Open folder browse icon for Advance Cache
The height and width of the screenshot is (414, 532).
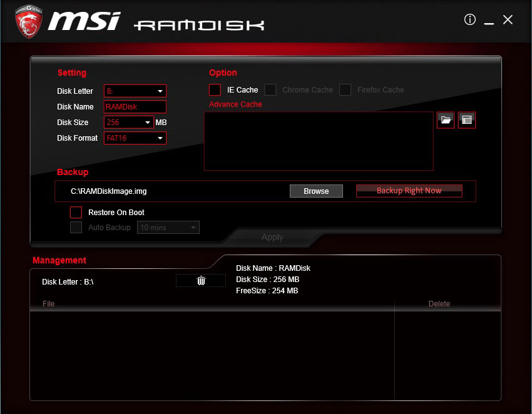click(446, 119)
